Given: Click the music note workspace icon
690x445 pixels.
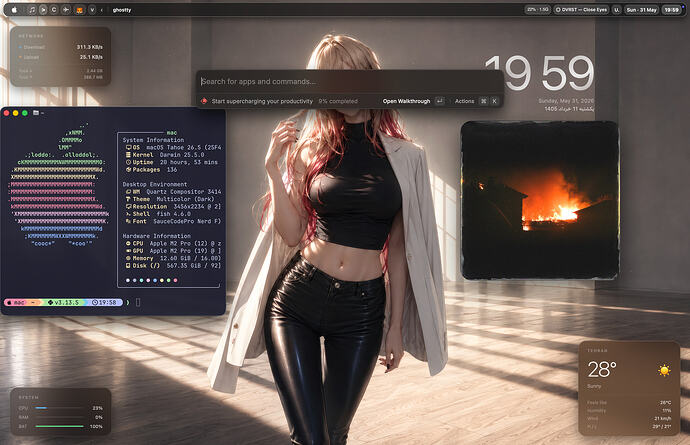Looking at the screenshot, I should (32, 10).
